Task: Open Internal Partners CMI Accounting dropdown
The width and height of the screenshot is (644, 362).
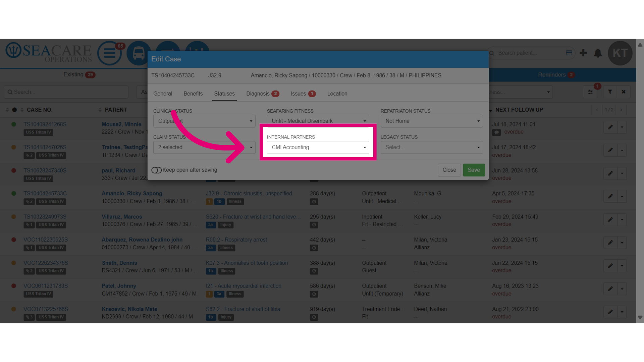Action: click(x=318, y=147)
